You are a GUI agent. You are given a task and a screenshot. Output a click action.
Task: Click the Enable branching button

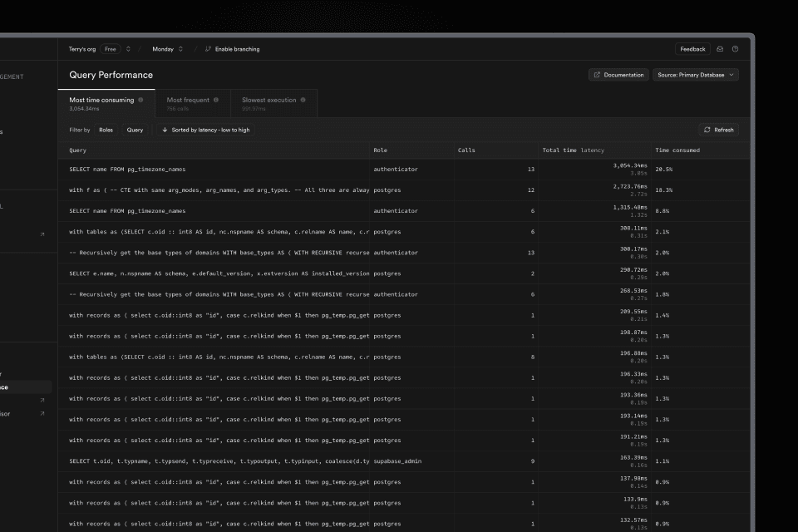coord(237,49)
